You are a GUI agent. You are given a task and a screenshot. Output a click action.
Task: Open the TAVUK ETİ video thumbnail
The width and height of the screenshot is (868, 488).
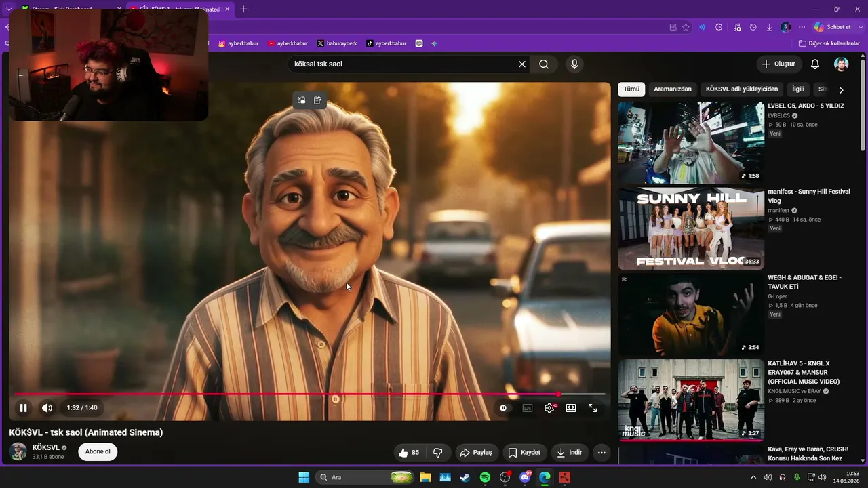(691, 314)
